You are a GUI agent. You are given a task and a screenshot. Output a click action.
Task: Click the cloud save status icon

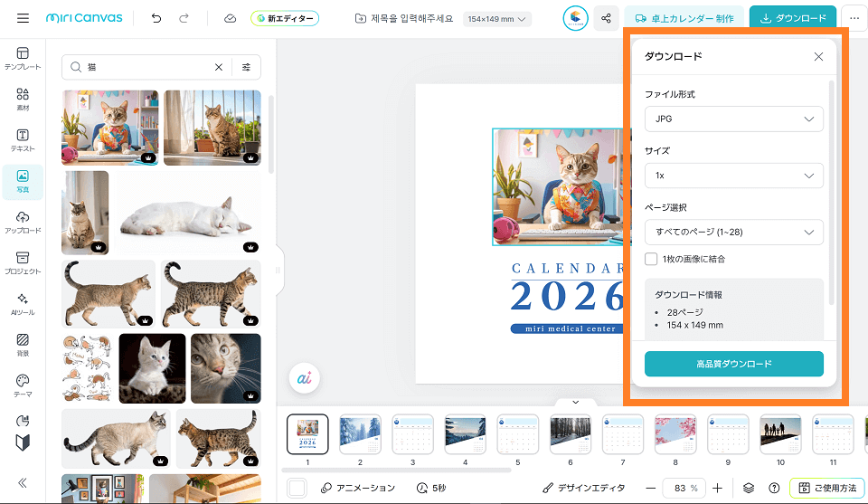230,18
